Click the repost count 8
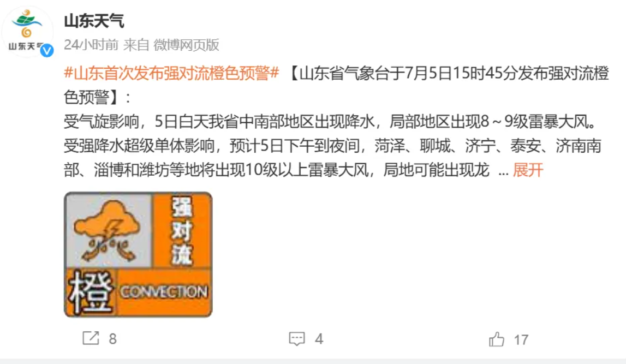 pos(112,339)
